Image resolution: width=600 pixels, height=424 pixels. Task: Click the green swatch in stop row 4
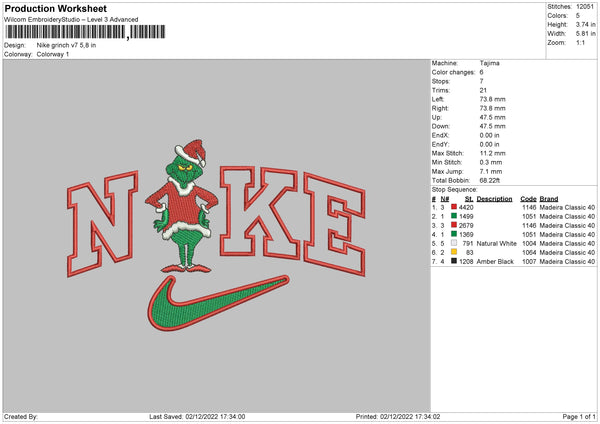click(454, 234)
